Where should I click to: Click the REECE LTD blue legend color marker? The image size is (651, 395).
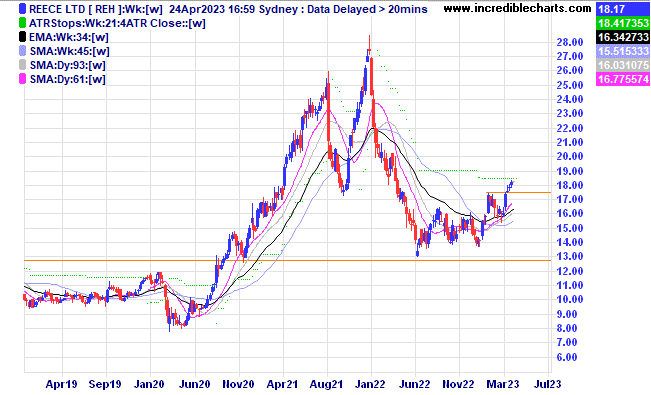coord(22,9)
